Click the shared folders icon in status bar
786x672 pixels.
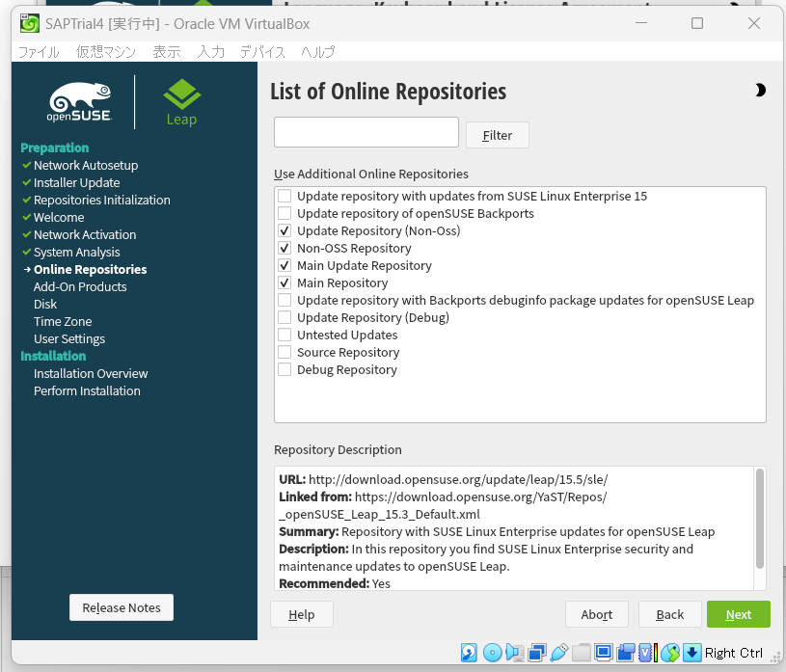click(582, 653)
